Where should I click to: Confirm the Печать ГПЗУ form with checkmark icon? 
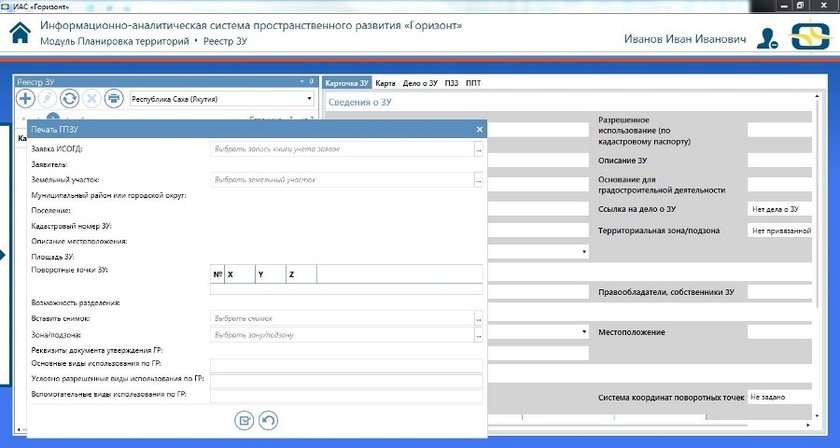(x=244, y=421)
